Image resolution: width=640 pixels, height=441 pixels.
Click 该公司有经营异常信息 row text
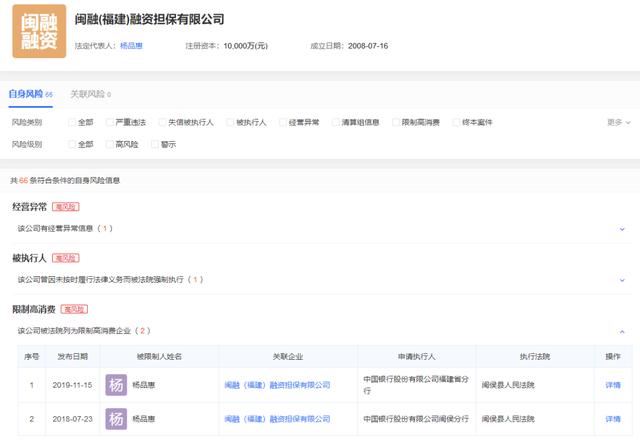65,229
